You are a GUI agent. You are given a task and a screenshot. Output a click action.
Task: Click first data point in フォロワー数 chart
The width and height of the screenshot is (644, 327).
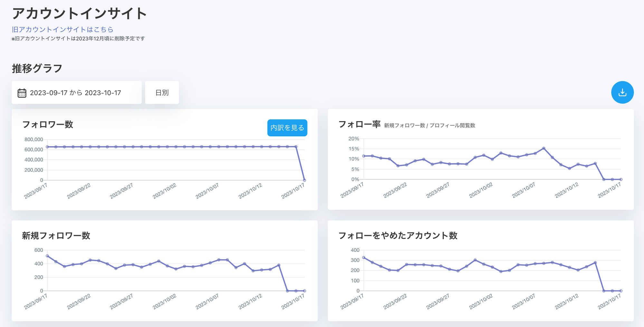pyautogui.click(x=47, y=147)
